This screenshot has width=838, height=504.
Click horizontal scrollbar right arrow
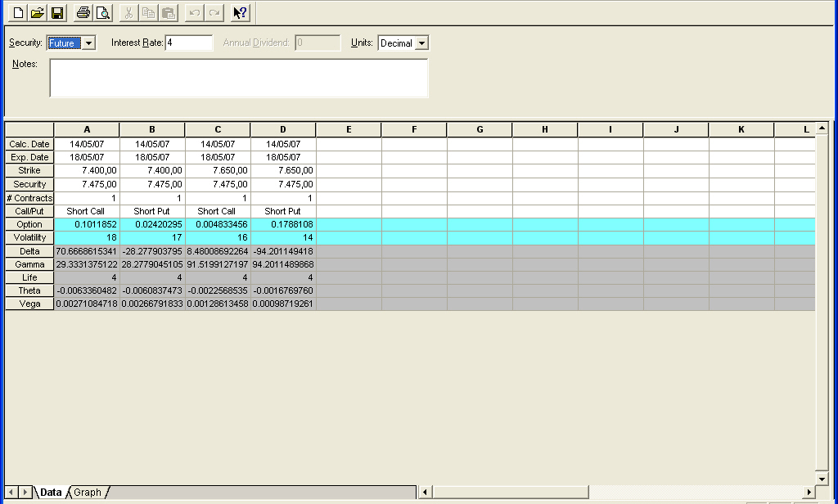pos(809,492)
